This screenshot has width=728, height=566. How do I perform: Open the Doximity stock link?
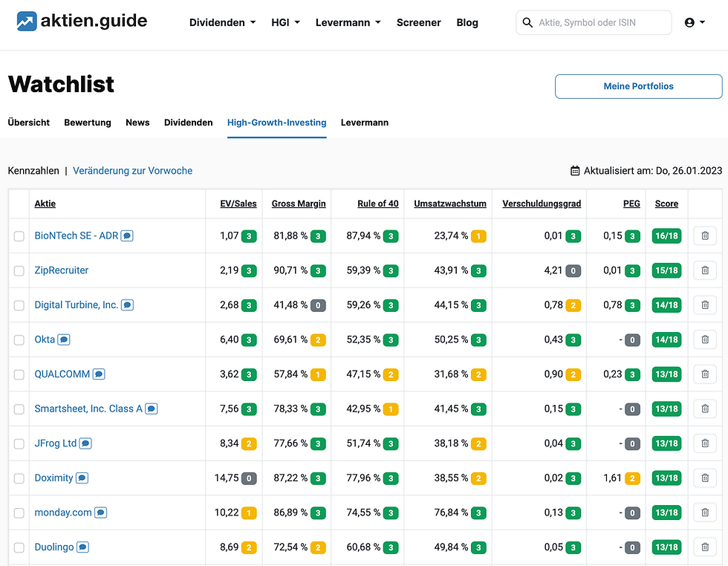tap(53, 478)
